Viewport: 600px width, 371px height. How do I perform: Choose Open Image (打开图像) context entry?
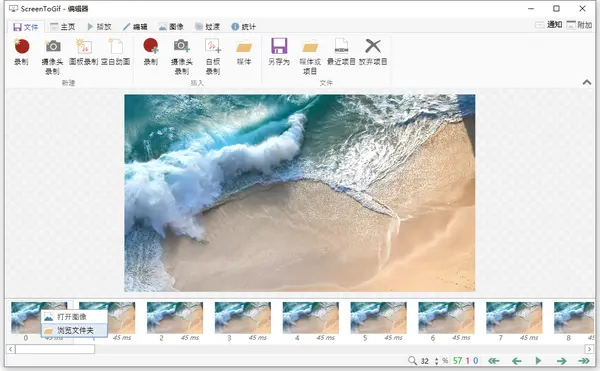click(x=74, y=317)
